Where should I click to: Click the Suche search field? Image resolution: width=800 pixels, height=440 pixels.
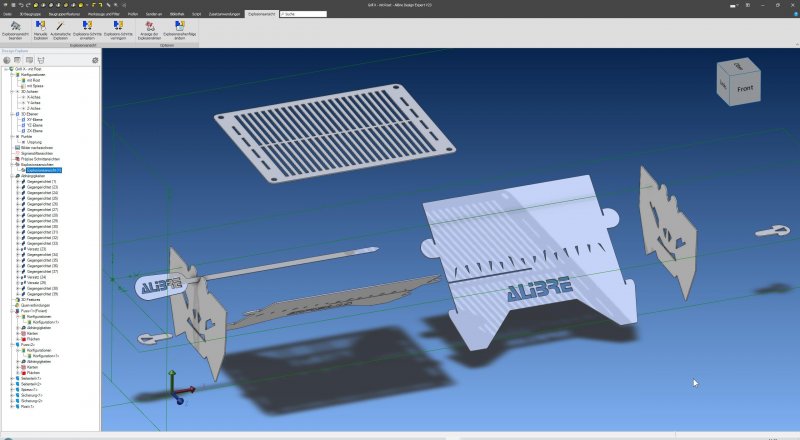[x=303, y=14]
